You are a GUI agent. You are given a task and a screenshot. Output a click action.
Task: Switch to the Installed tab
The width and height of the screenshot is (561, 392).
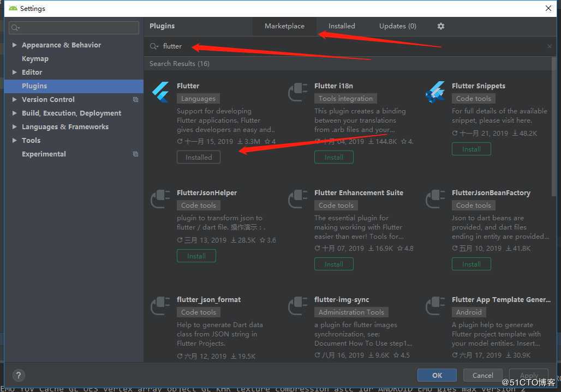(342, 26)
